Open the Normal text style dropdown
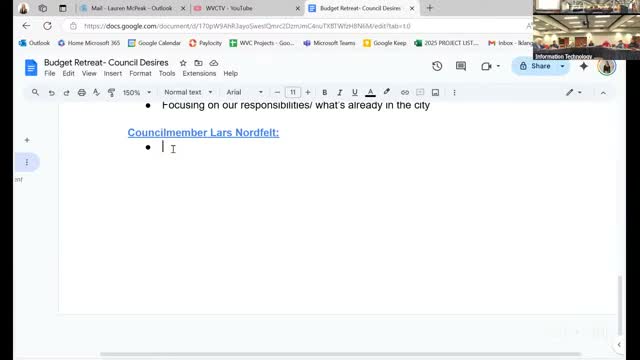 [x=188, y=92]
